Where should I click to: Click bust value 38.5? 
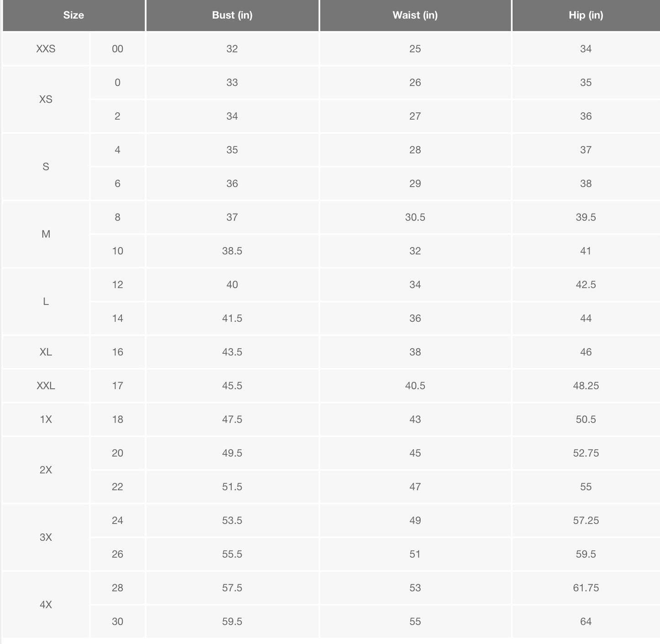coord(232,251)
